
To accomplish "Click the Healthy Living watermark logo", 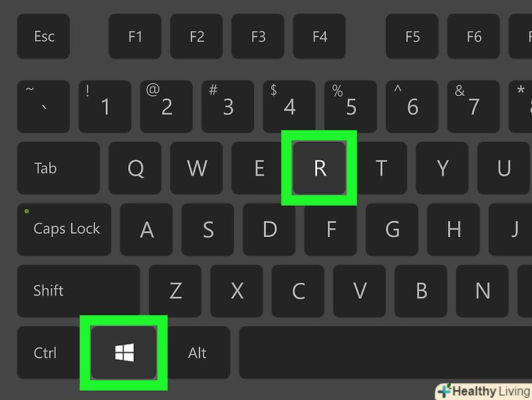I will [x=484, y=391].
